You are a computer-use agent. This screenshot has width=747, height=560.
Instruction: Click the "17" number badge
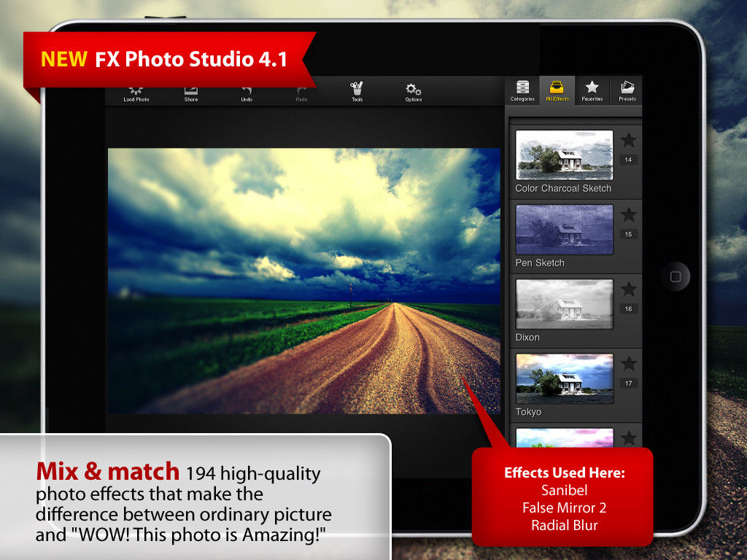pyautogui.click(x=628, y=384)
